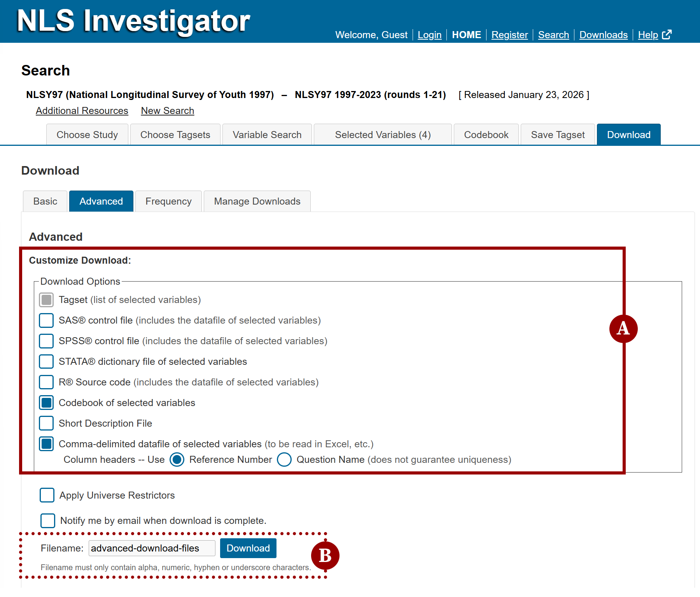This screenshot has width=700, height=597.
Task: Enable Short Description File checkbox
Action: point(46,424)
